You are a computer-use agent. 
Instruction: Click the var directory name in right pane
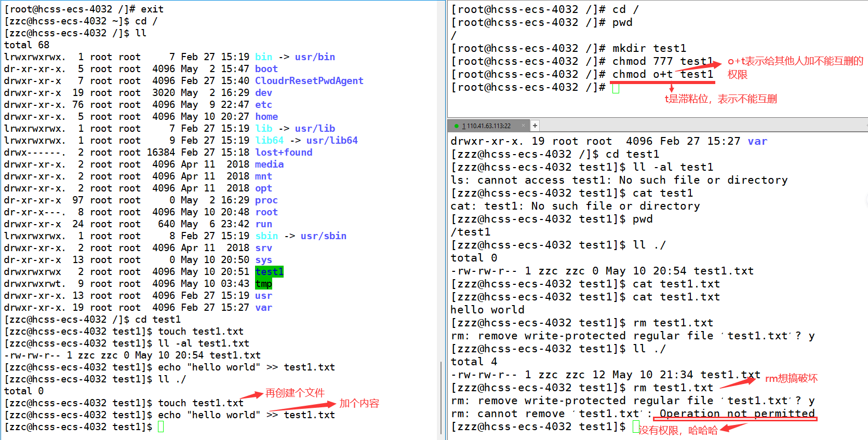(x=757, y=141)
